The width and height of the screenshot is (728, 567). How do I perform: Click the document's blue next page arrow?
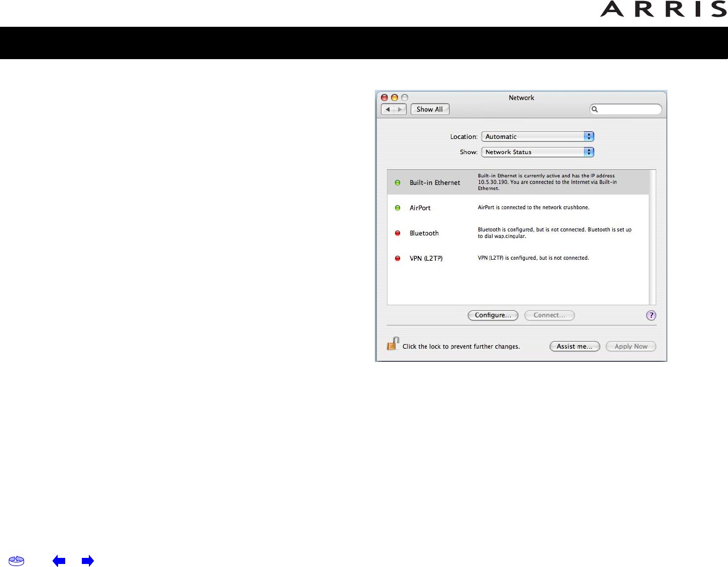(x=88, y=560)
